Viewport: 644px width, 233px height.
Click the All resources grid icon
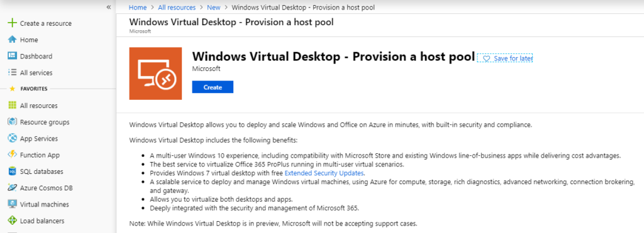[x=13, y=106]
